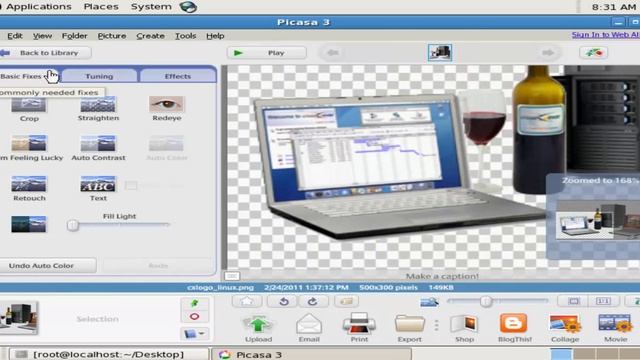Viewport: 640px width, 360px height.
Task: Open the System menu
Action: click(151, 7)
